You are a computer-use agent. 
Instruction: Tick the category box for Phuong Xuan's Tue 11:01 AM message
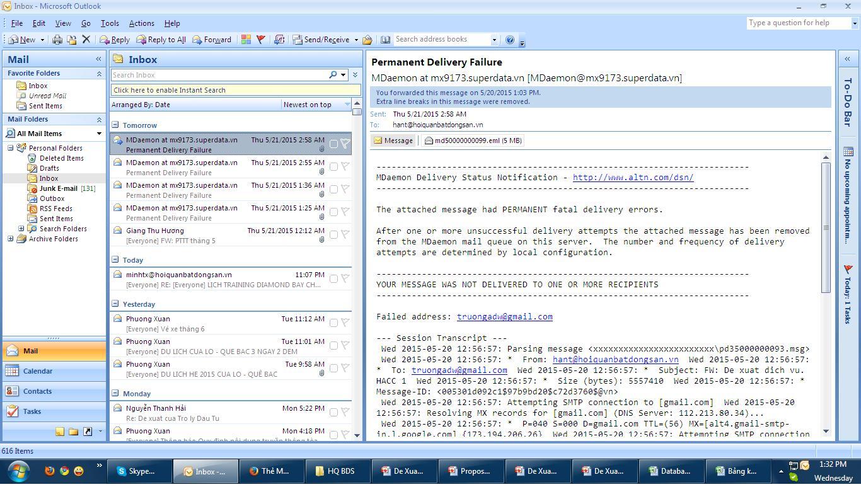tap(333, 345)
